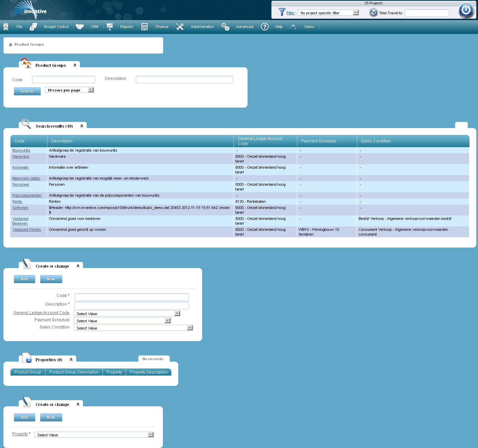
Task: Click Add in the property form
Action: pos(25,417)
